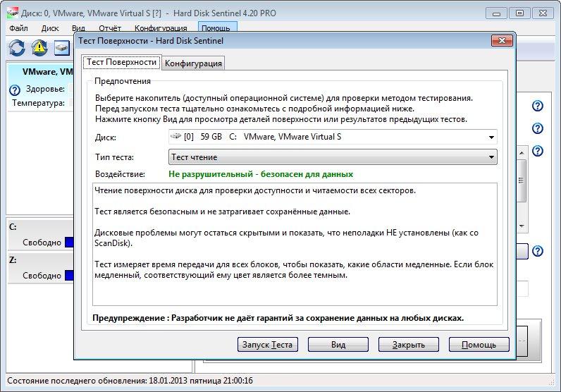561x392 pixels.
Task: Click the Z: drive label in left panel
Action: click(x=13, y=260)
